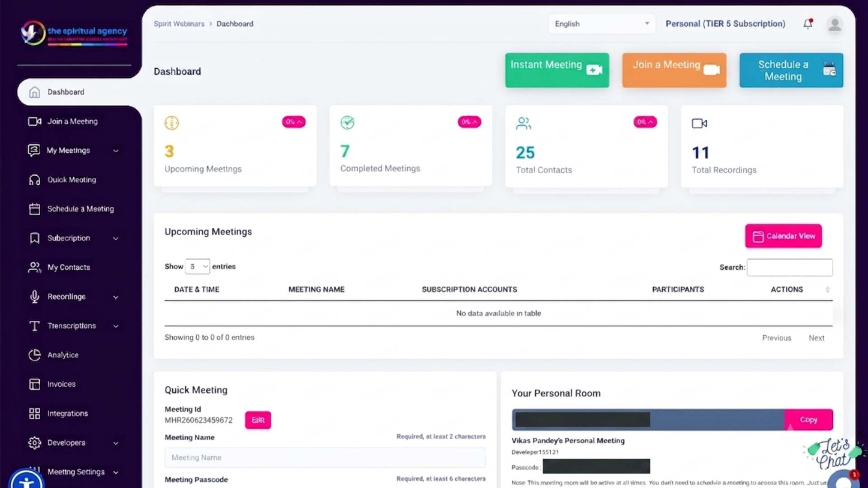Expand the Transcriptions submenu chevron
868x488 pixels.
pyautogui.click(x=116, y=326)
